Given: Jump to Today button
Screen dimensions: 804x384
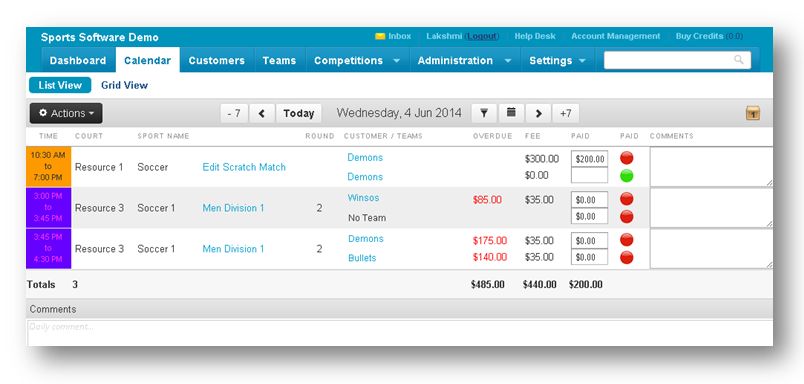Looking at the screenshot, I should point(299,113).
